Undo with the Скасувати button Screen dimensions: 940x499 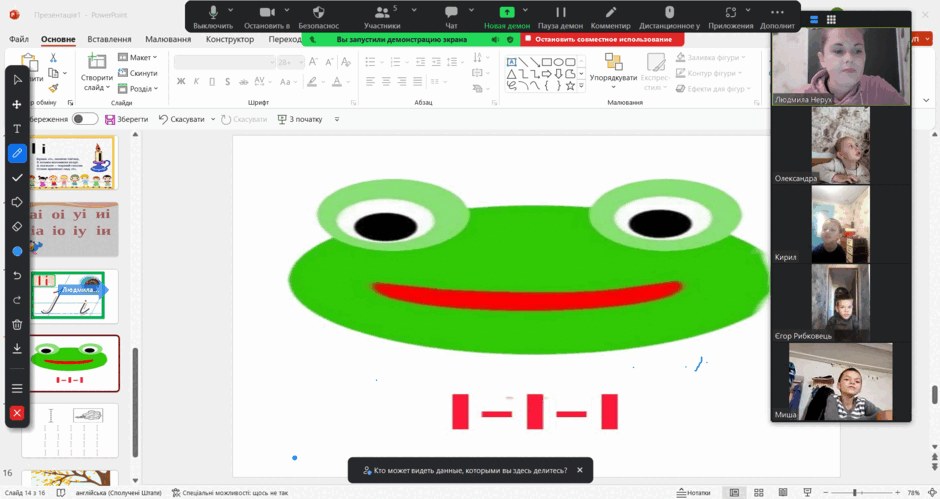(x=182, y=119)
